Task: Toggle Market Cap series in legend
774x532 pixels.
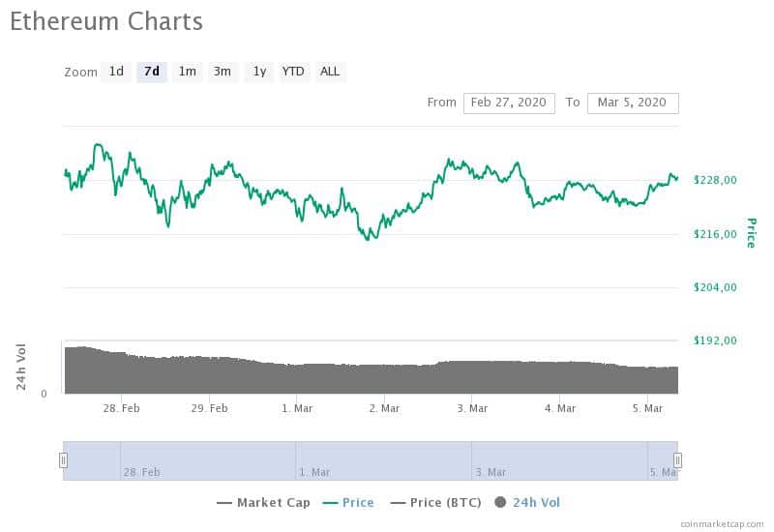Action: (x=263, y=503)
